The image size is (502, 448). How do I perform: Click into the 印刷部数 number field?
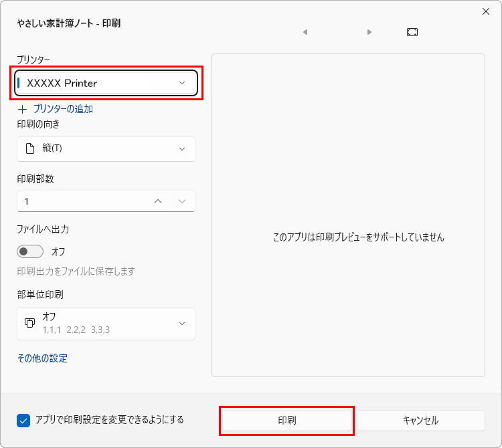pos(83,201)
